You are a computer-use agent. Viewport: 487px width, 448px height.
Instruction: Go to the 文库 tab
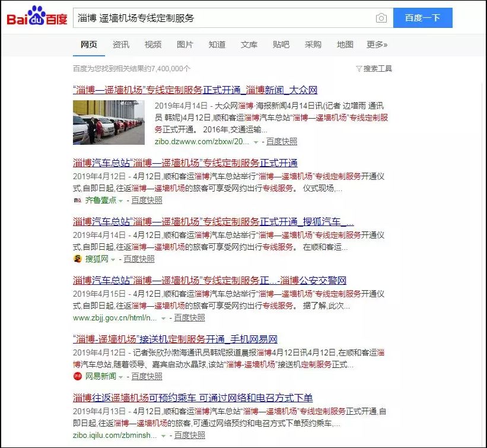pyautogui.click(x=249, y=45)
